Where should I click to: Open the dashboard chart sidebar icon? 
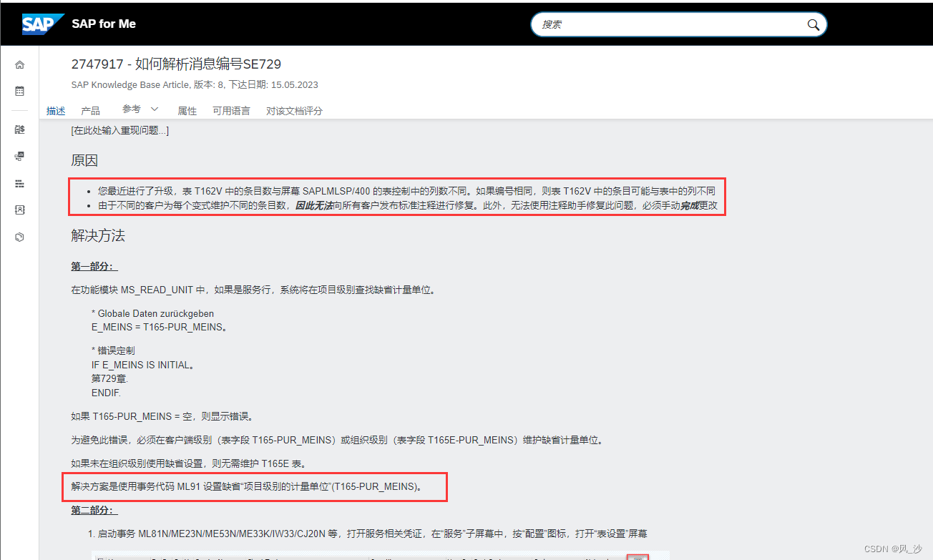19,156
